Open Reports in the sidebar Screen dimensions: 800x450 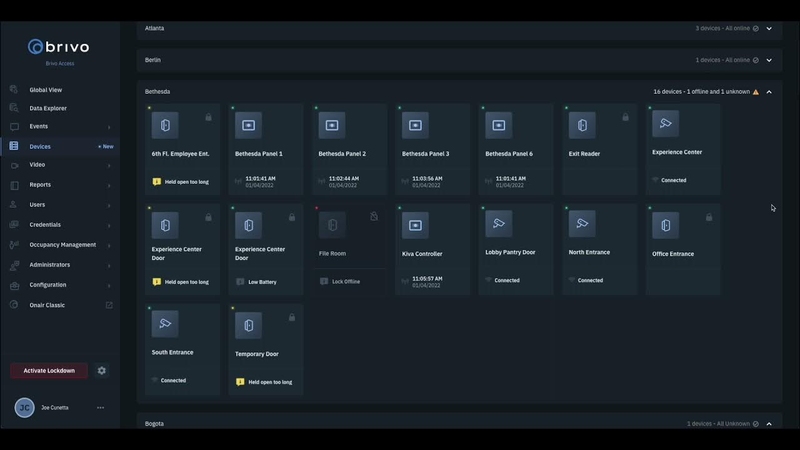pyautogui.click(x=40, y=185)
